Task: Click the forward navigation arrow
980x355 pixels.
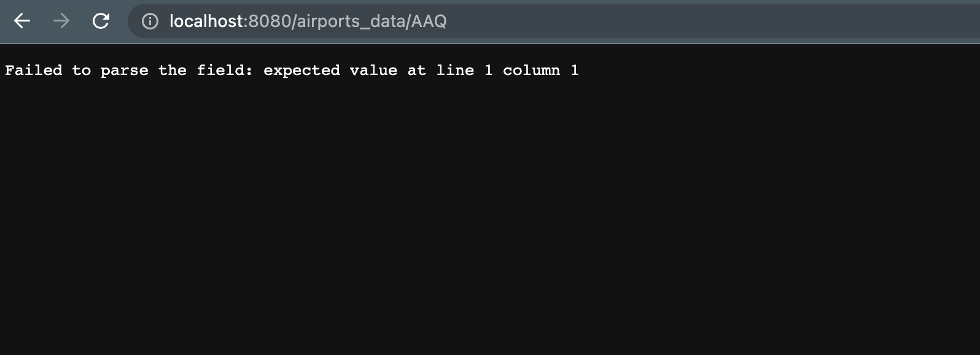Action: click(61, 21)
